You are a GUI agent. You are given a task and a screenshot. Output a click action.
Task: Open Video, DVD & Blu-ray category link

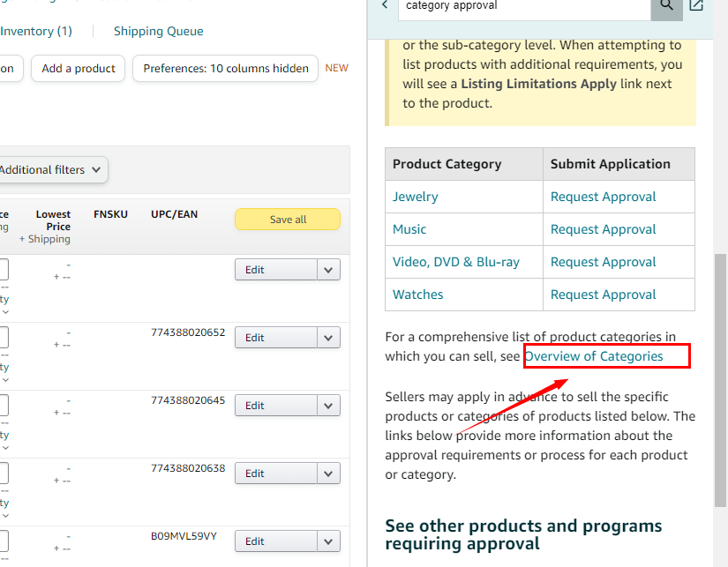tap(455, 262)
